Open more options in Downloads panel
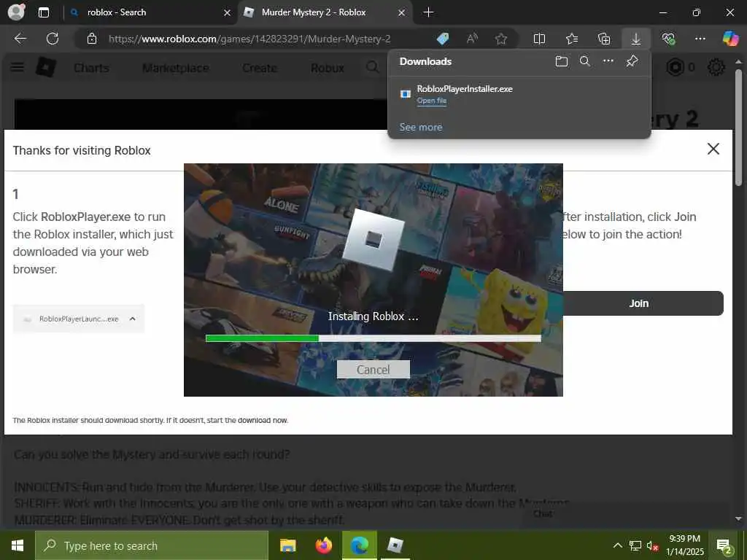Image resolution: width=747 pixels, height=560 pixels. pyautogui.click(x=608, y=61)
